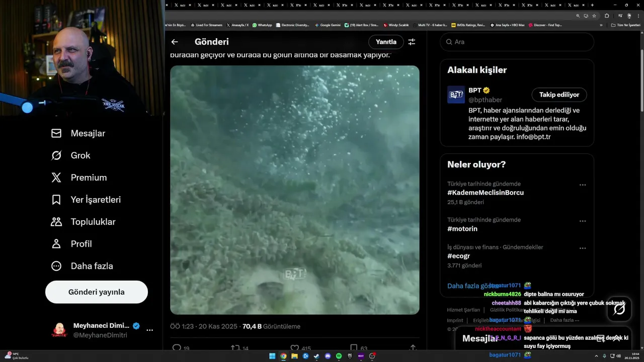Viewport: 644px width, 362px height.
Task: Click the Takip ediliyor button for BPT
Action: (559, 95)
